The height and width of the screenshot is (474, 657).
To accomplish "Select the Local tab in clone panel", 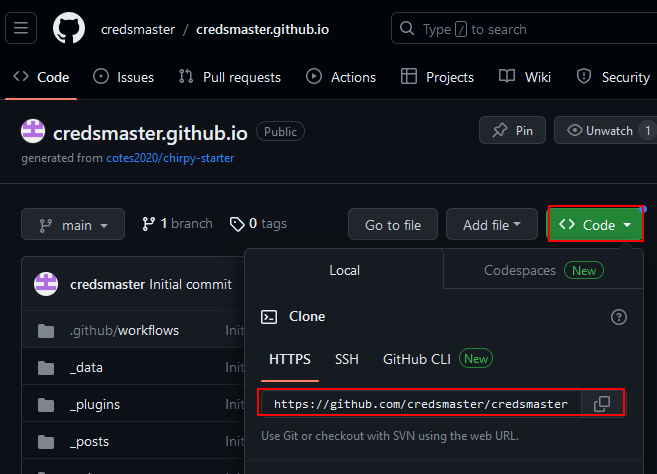I will (x=344, y=270).
